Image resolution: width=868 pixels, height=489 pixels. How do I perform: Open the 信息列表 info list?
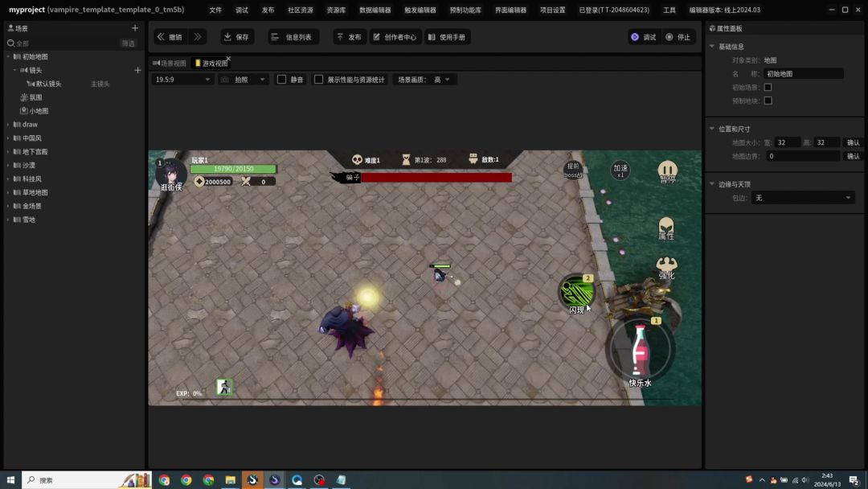[293, 37]
